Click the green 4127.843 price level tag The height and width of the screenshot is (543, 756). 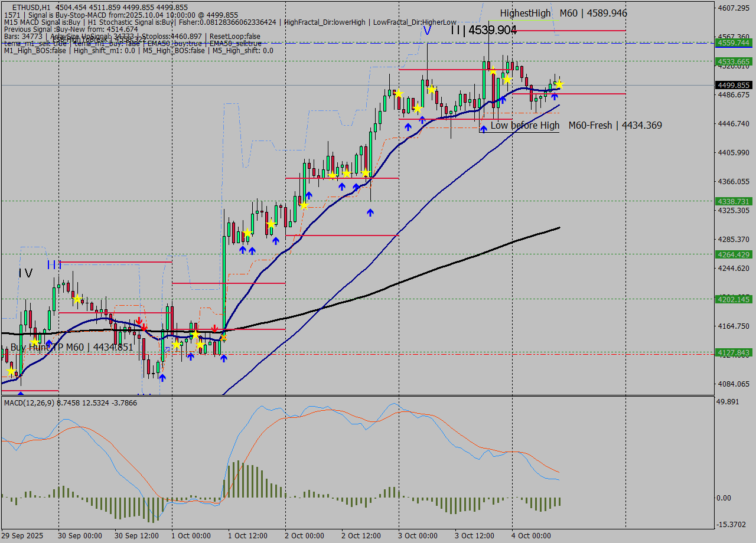click(733, 353)
